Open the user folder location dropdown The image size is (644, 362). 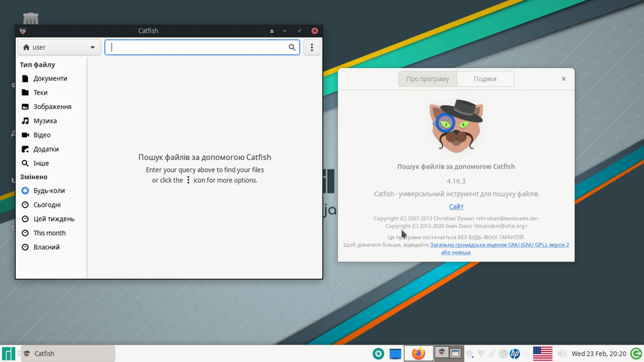click(x=59, y=47)
